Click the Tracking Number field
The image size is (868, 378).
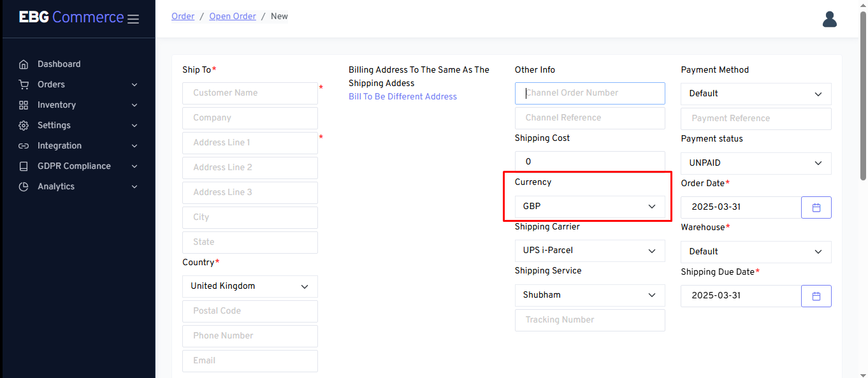pos(590,320)
